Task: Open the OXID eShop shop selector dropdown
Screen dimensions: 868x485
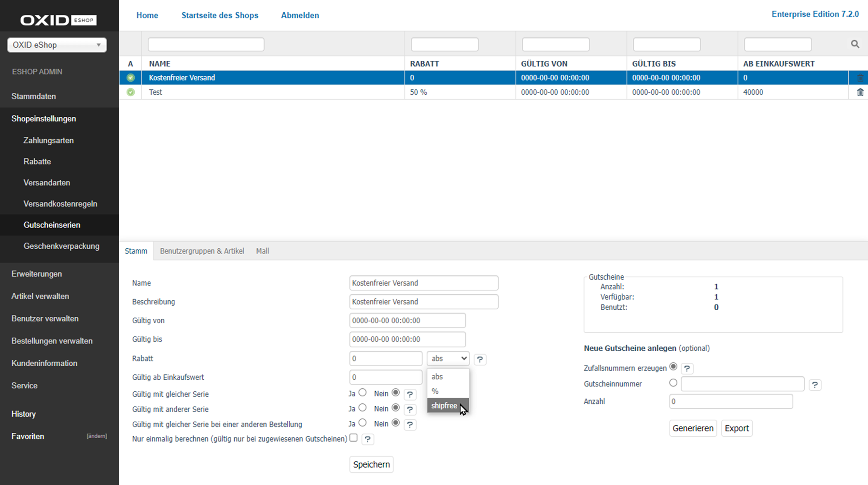Action: click(57, 45)
